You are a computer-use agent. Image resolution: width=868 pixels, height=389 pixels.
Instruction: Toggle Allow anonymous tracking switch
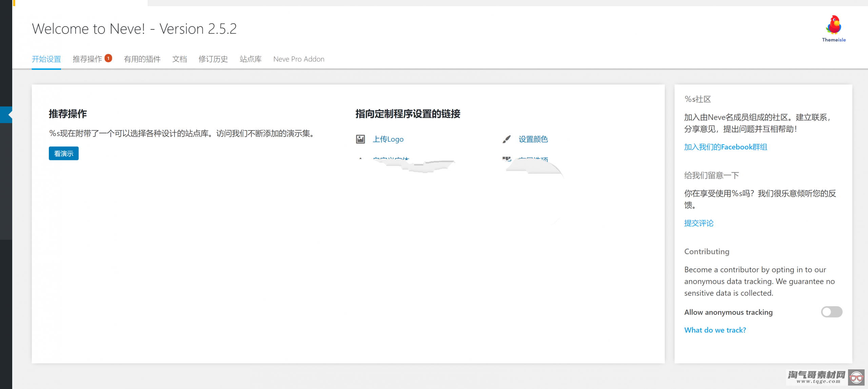click(x=831, y=312)
